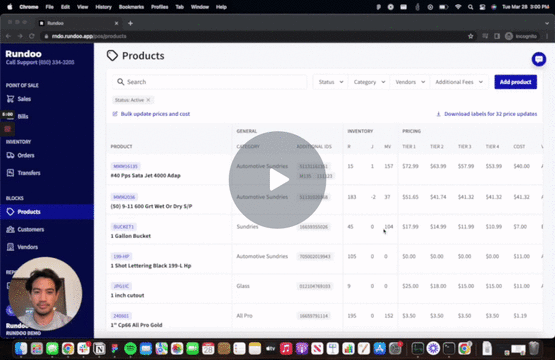Open Slack from the dock
The height and width of the screenshot is (360, 555).
[84, 349]
